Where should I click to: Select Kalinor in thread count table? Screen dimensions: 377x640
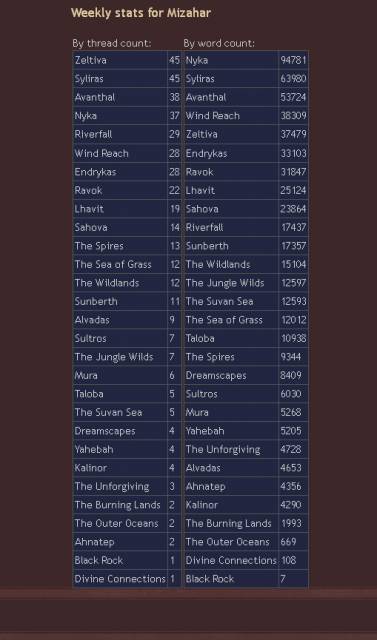tap(91, 468)
